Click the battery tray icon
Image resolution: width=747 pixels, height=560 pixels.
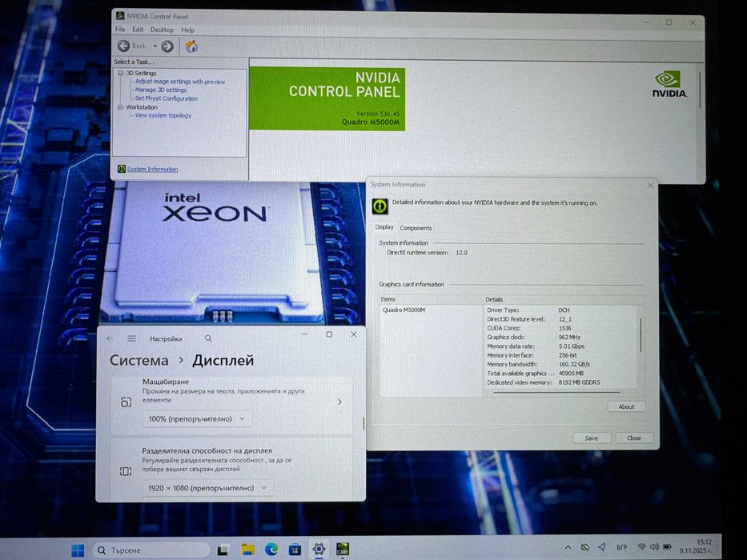pyautogui.click(x=668, y=546)
